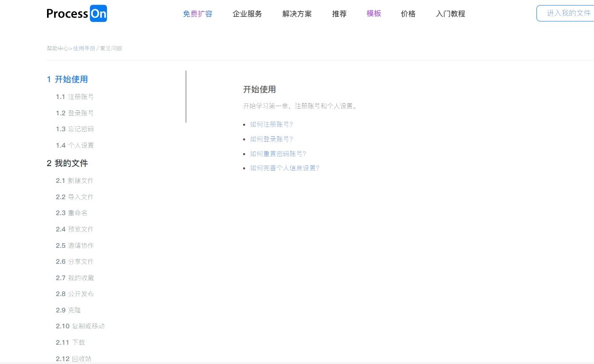Open chapter 1 开始使用
Viewport: 594px width, 364px height.
tap(67, 79)
